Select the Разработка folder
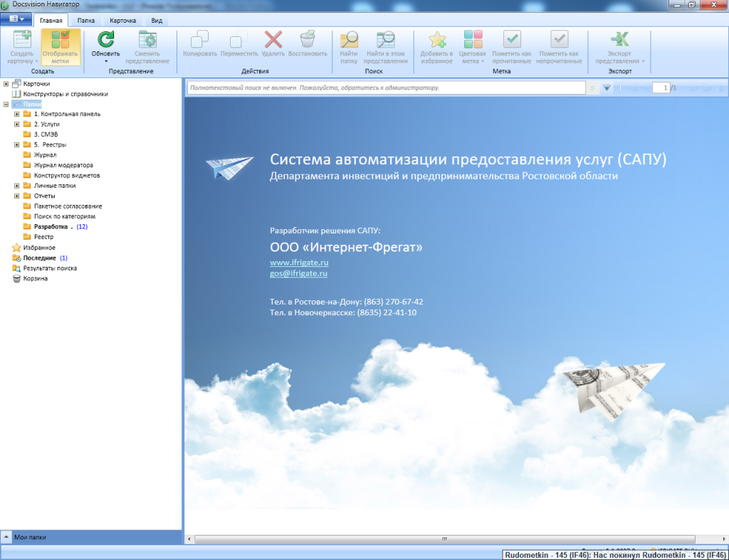 coord(51,226)
